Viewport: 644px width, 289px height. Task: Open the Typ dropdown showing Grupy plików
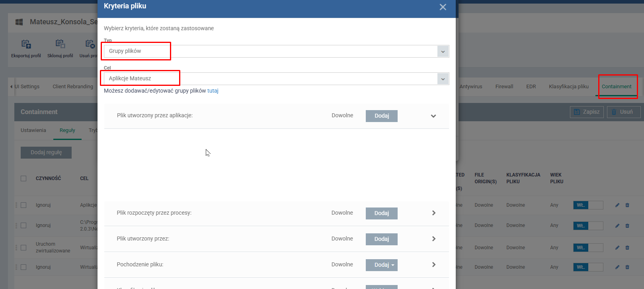coord(276,51)
